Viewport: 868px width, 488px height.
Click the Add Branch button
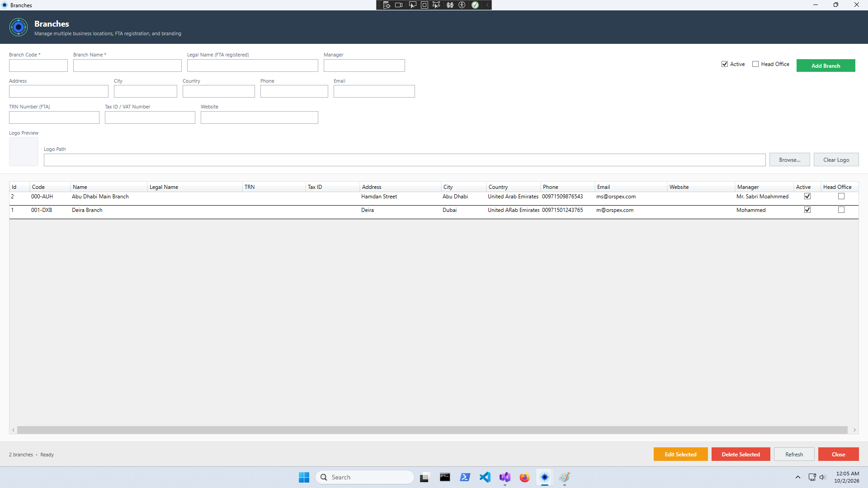coord(826,66)
